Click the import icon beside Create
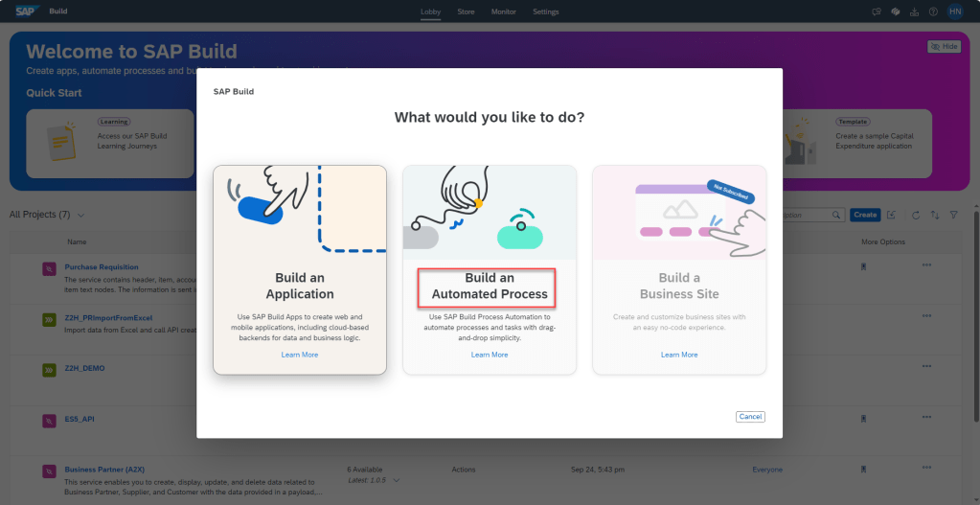The height and width of the screenshot is (505, 980). [892, 216]
